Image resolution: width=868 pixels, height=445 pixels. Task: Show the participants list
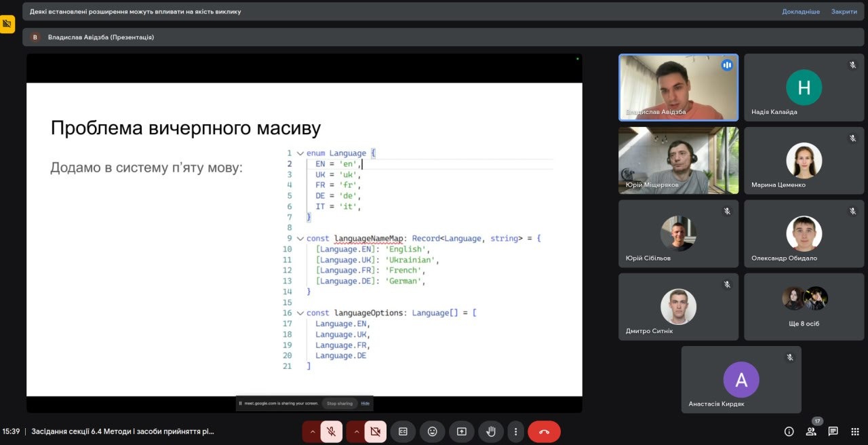pos(811,431)
